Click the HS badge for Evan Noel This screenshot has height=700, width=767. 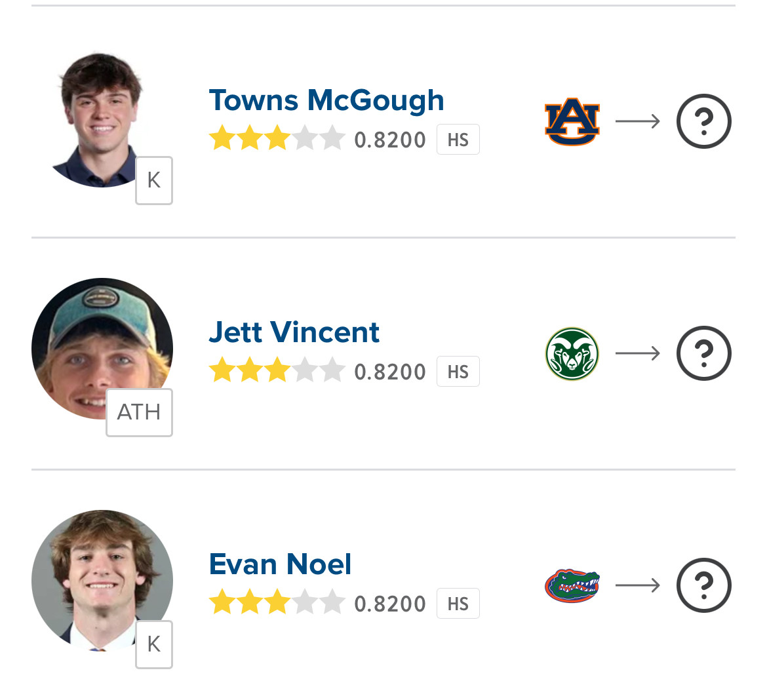point(458,604)
